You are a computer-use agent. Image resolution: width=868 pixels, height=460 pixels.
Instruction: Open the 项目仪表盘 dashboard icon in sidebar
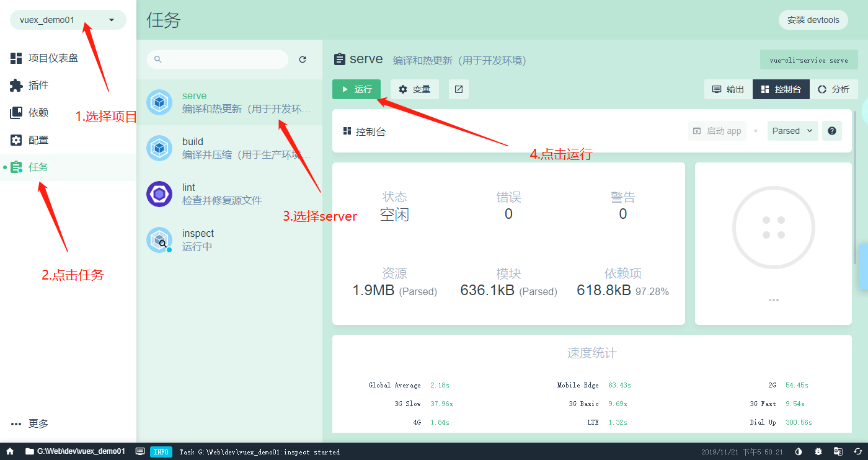point(16,58)
